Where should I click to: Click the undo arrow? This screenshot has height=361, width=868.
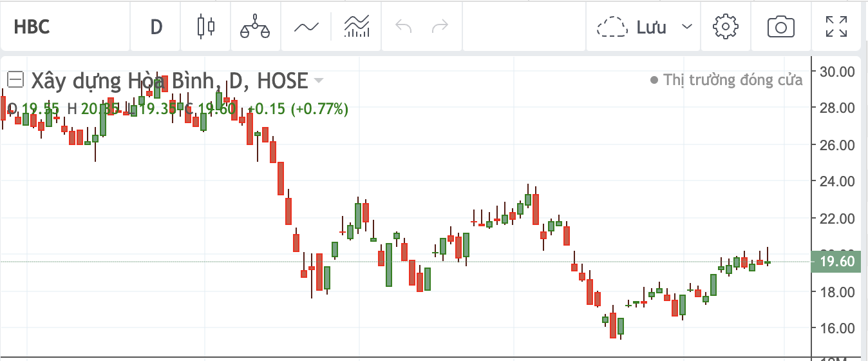click(x=404, y=27)
